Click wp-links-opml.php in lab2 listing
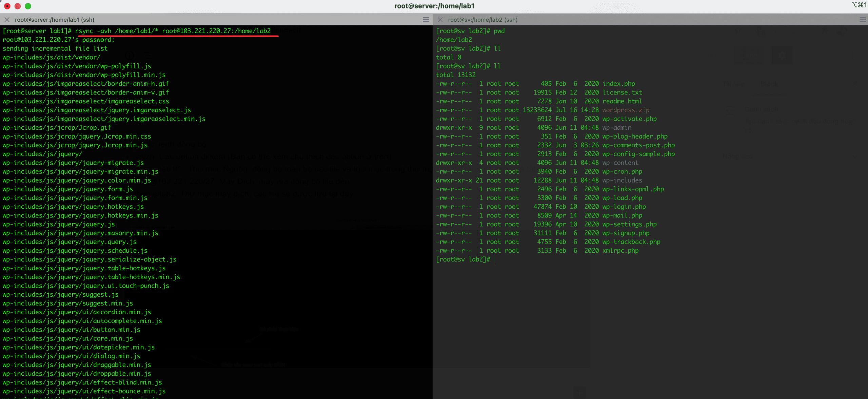Viewport: 868px width, 399px height. 633,189
